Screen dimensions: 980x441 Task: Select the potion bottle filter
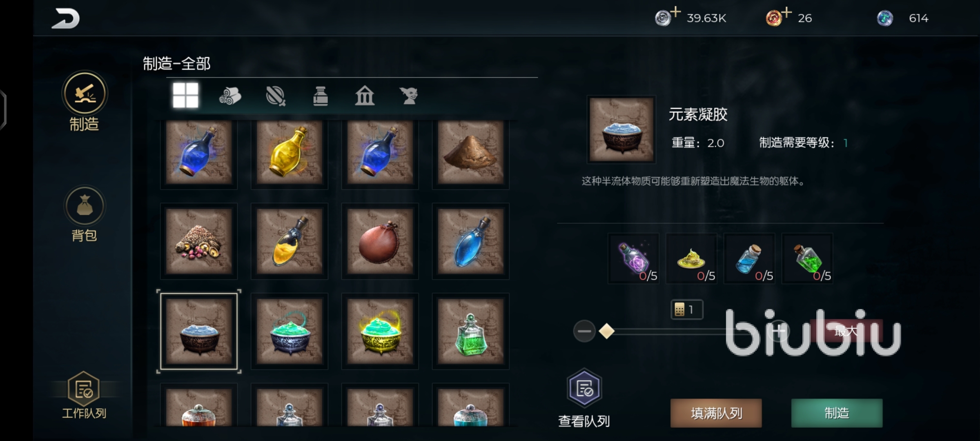(321, 96)
